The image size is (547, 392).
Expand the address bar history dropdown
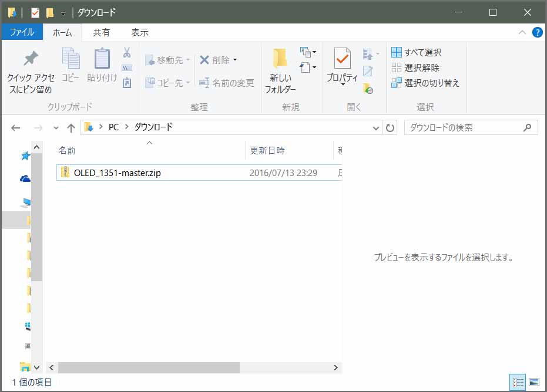[x=376, y=127]
